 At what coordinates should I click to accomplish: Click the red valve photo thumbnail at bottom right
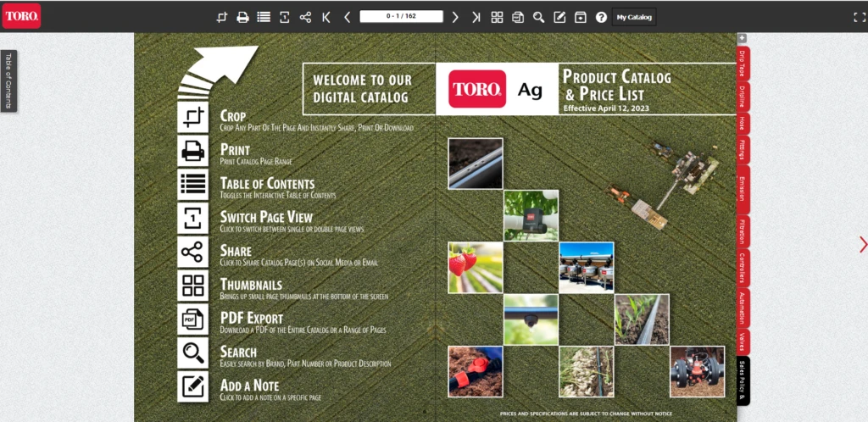[697, 372]
